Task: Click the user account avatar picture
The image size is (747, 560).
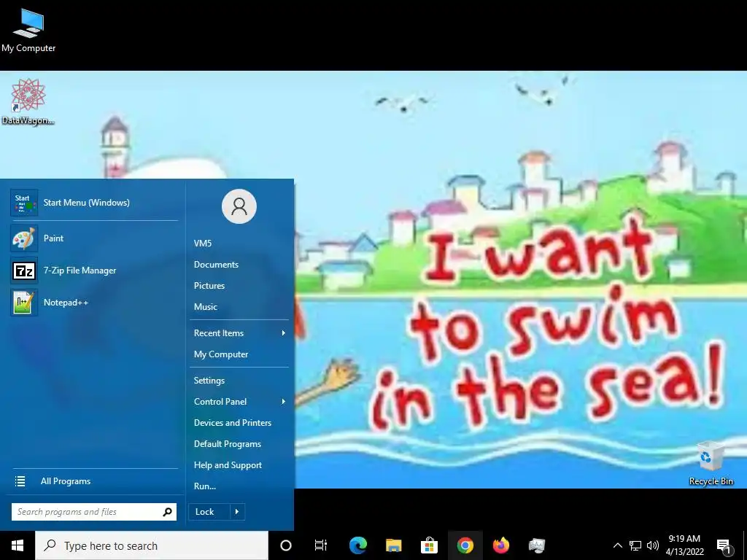Action: click(239, 206)
